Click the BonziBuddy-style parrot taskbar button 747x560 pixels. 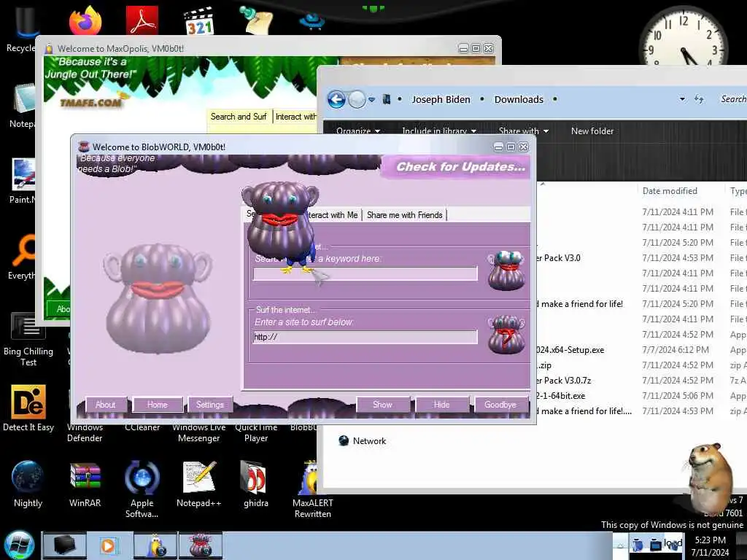point(155,545)
